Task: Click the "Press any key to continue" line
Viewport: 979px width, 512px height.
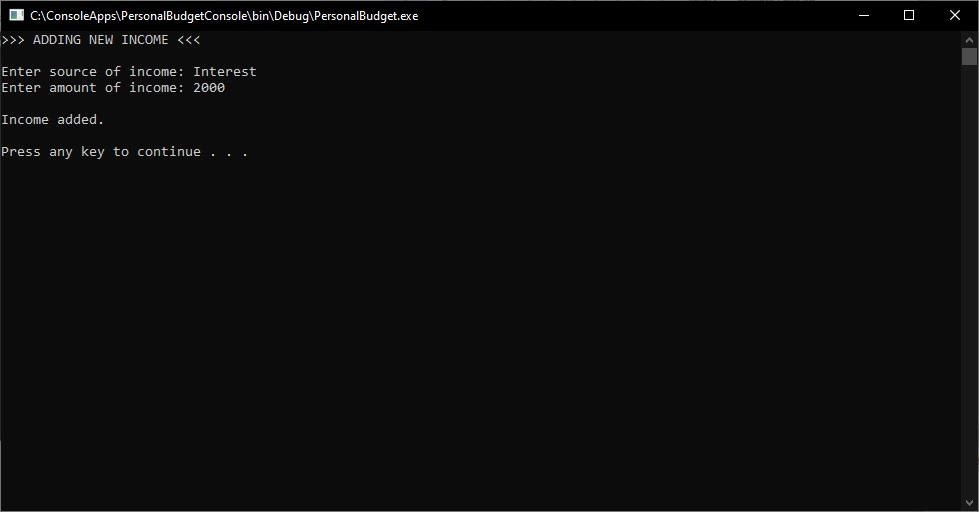Action: pyautogui.click(x=124, y=152)
